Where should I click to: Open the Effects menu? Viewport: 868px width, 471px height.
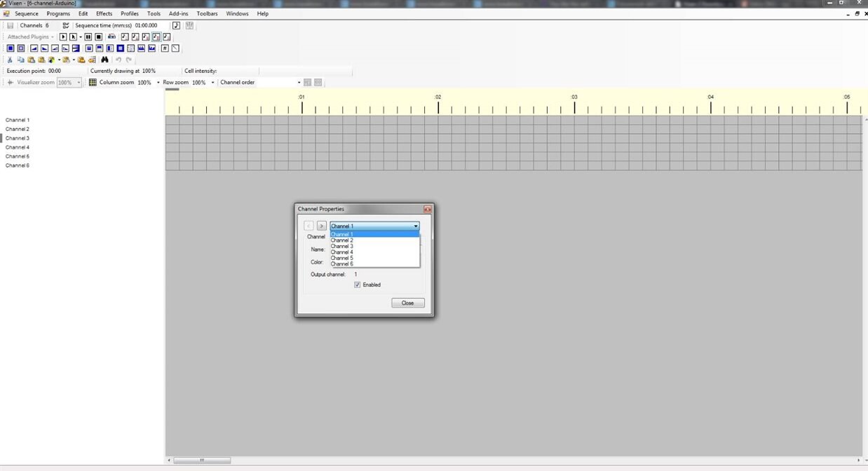pos(104,13)
